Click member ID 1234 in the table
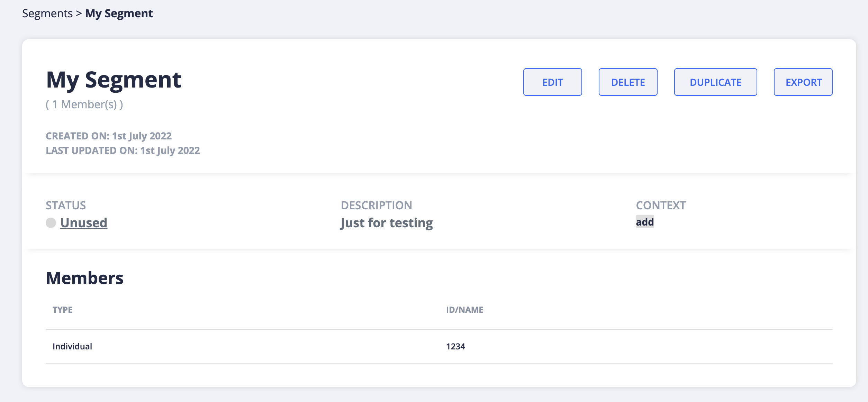This screenshot has width=868, height=402. click(456, 346)
